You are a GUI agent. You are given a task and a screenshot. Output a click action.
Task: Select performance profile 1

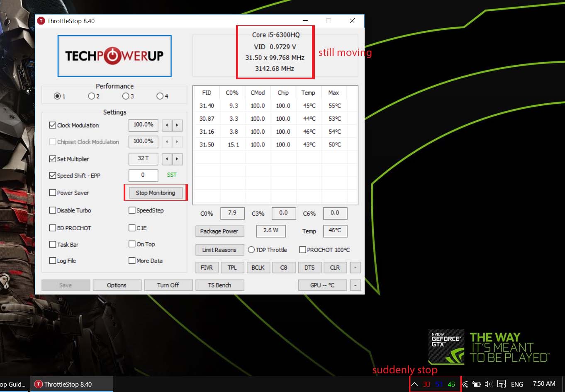pos(57,96)
